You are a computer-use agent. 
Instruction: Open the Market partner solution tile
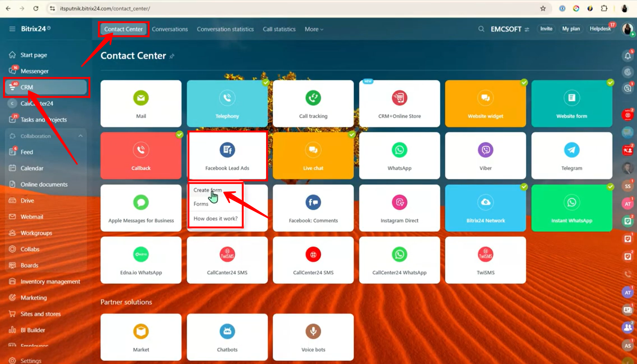(141, 337)
